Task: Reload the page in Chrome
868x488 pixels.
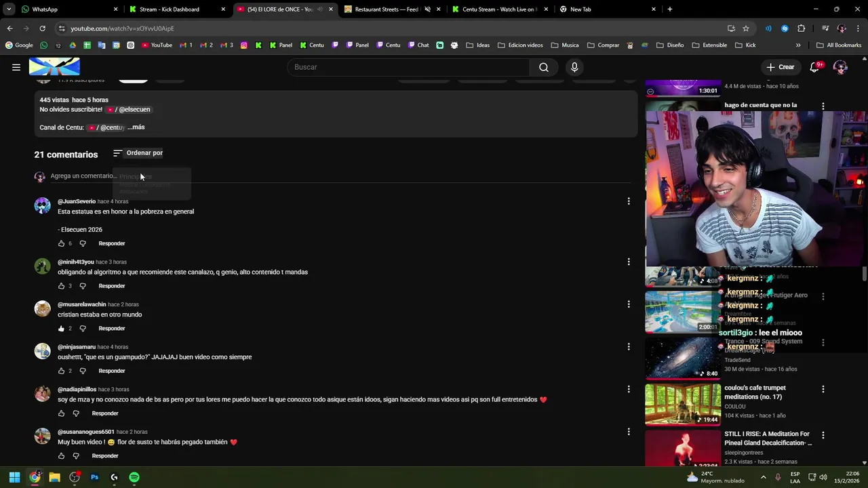Action: (42, 28)
